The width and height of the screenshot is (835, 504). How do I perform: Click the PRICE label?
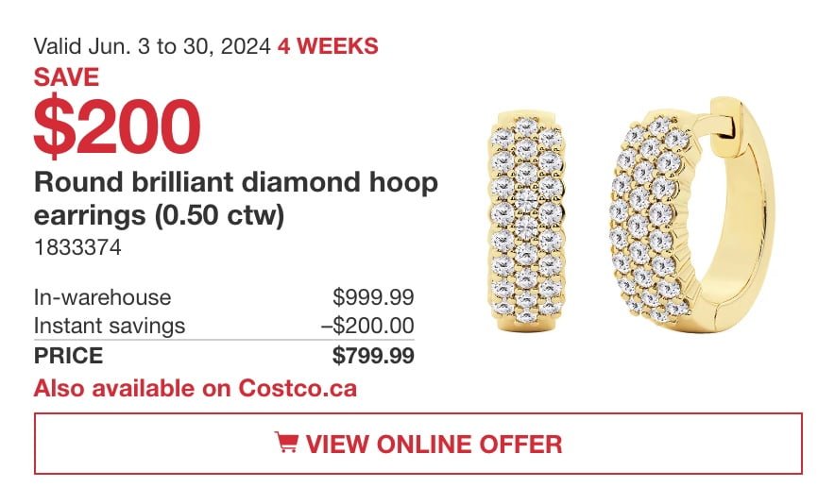coord(68,356)
